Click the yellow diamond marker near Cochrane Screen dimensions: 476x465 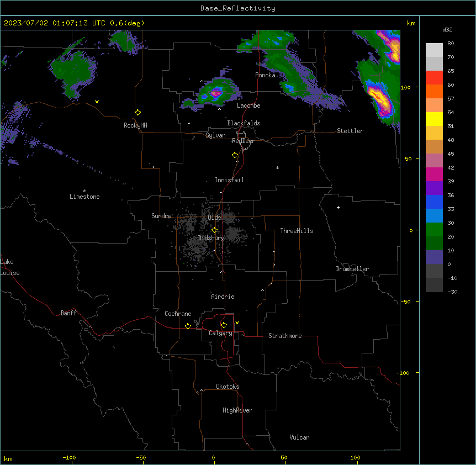coord(188,326)
